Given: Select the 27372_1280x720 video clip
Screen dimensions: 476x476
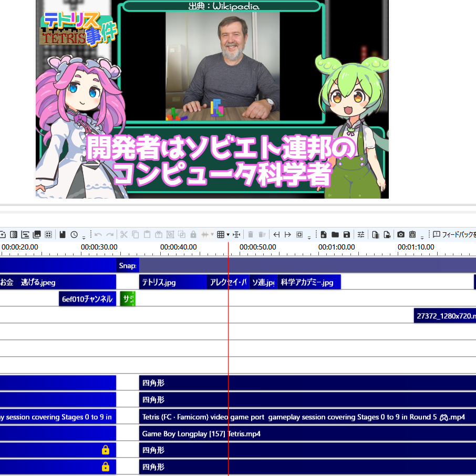Looking at the screenshot, I should click(x=444, y=316).
